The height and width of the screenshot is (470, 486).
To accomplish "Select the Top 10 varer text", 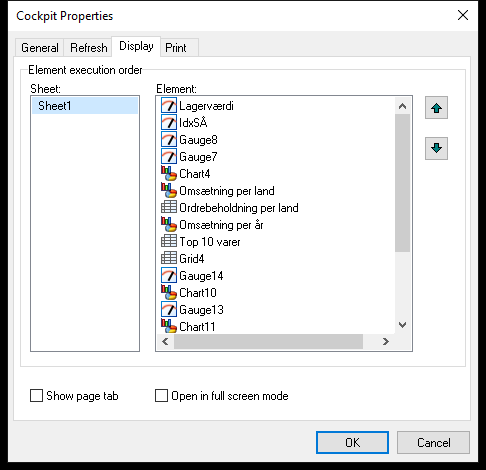I will point(210,242).
